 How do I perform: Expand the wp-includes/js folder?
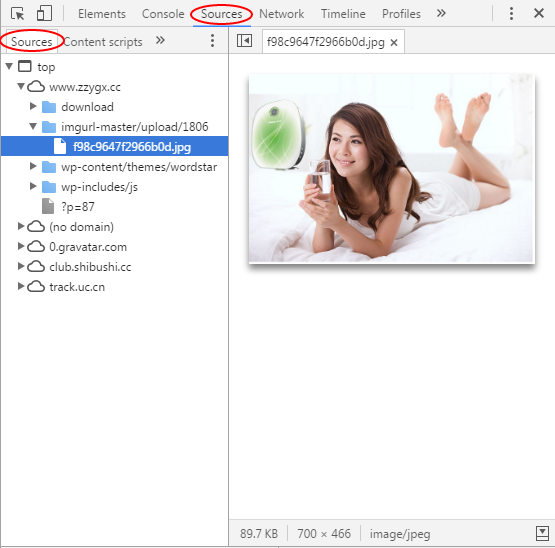[33, 186]
